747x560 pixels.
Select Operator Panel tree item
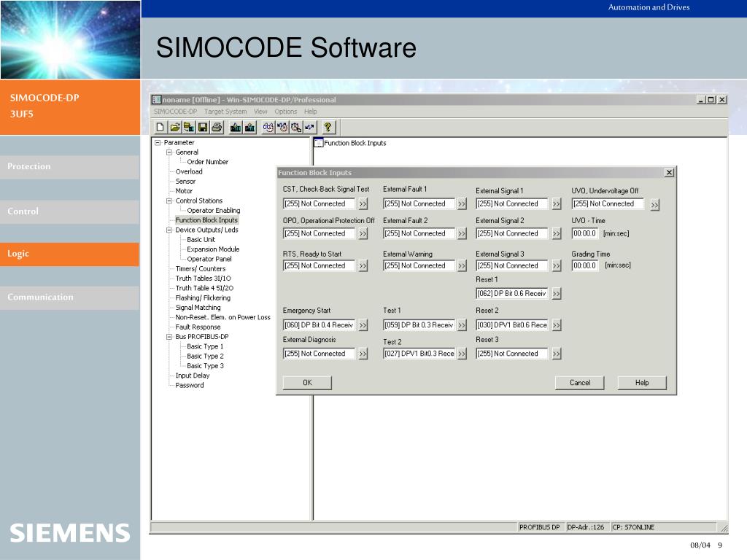pyautogui.click(x=209, y=259)
